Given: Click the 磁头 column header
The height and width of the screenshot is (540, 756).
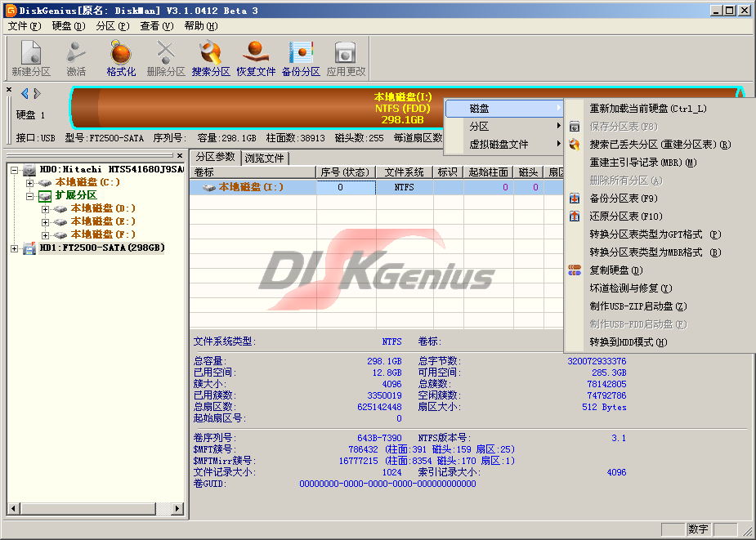Looking at the screenshot, I should point(528,172).
